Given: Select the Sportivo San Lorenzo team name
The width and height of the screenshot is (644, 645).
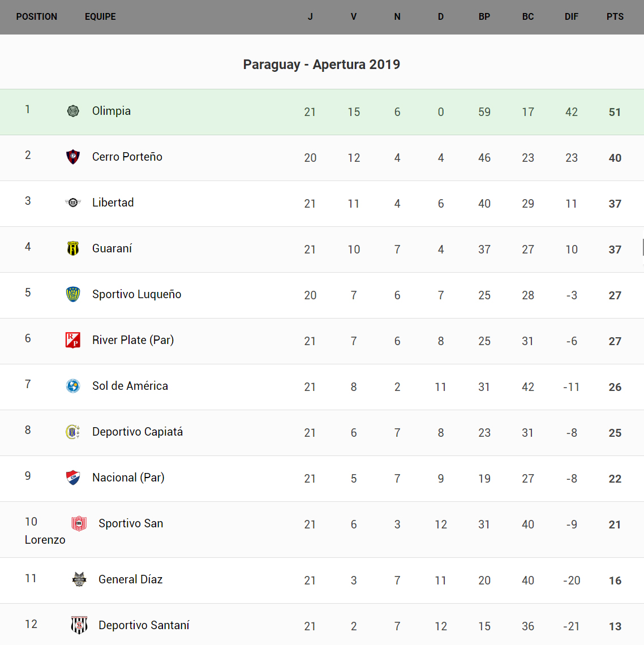Looking at the screenshot, I should (x=131, y=523).
